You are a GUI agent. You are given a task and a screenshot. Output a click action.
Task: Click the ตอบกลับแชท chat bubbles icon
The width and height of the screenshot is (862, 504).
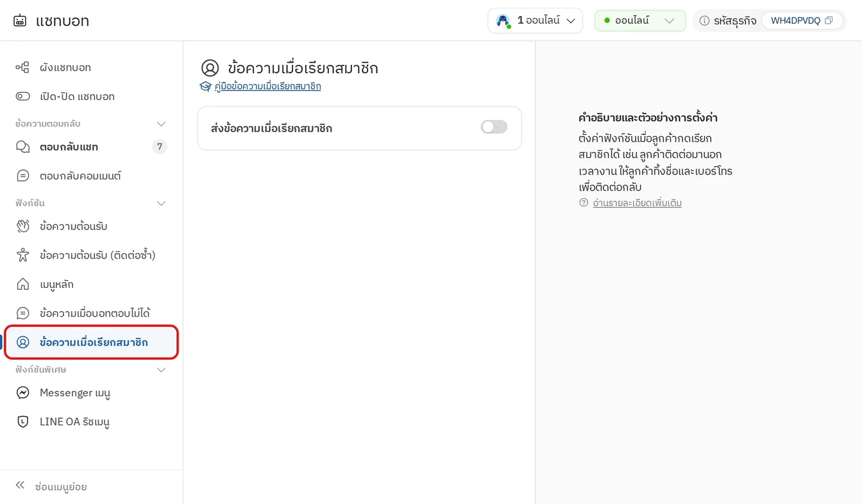pos(22,147)
